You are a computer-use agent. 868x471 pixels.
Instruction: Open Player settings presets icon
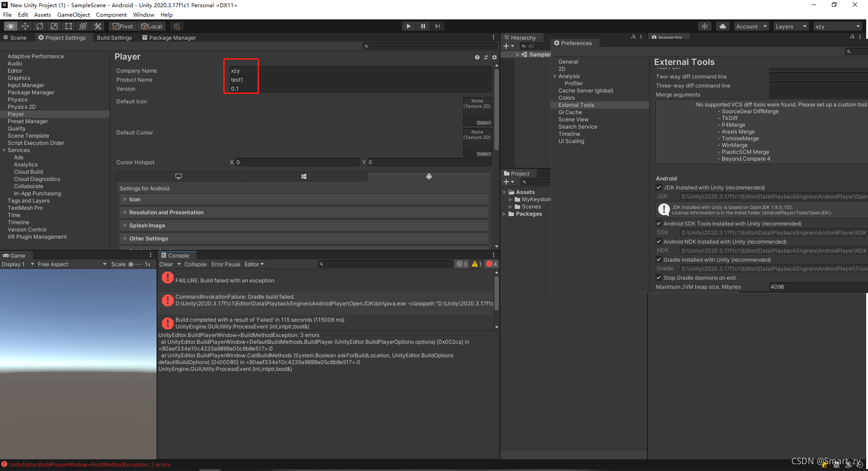(x=486, y=57)
